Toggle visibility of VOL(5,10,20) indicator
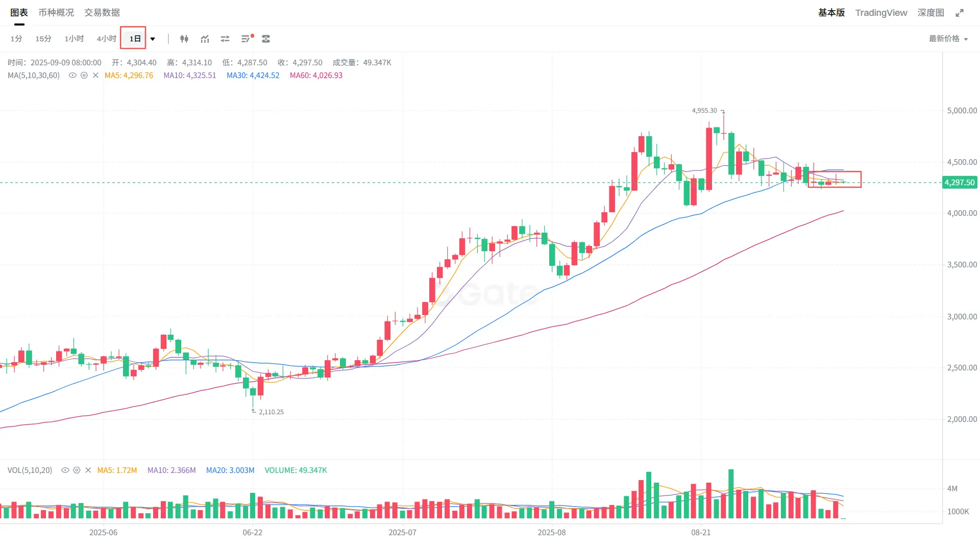The height and width of the screenshot is (551, 980). pos(65,470)
